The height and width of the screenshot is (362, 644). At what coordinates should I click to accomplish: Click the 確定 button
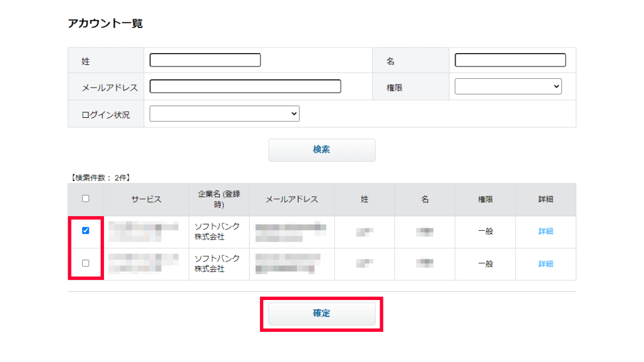pyautogui.click(x=321, y=314)
